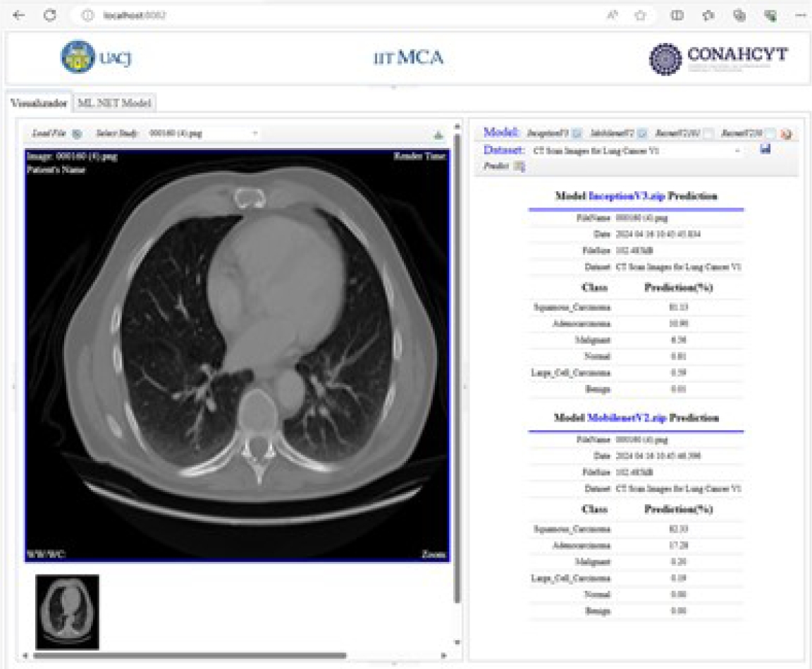Open the browser split screen icon
The image size is (812, 669).
click(x=677, y=15)
